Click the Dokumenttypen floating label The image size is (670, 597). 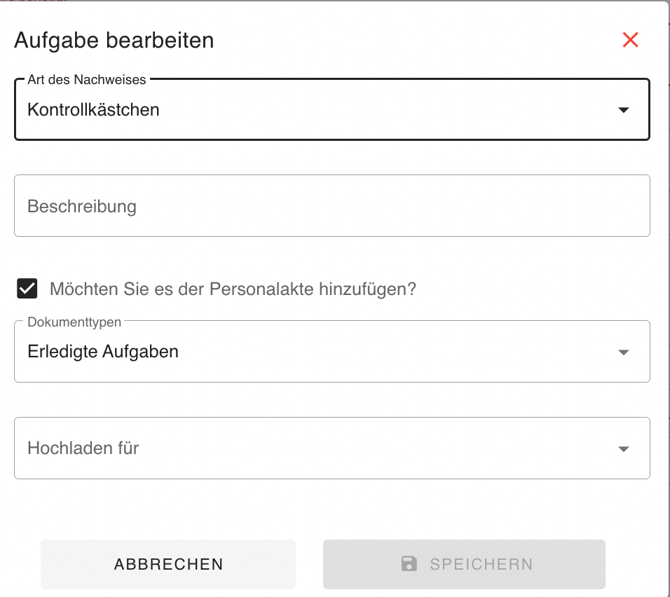[74, 322]
